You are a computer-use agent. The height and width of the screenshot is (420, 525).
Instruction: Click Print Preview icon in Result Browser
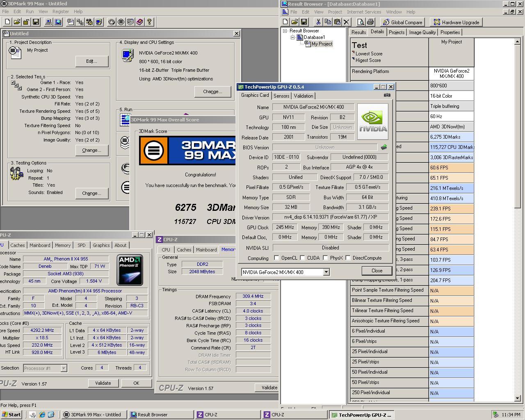tap(361, 22)
